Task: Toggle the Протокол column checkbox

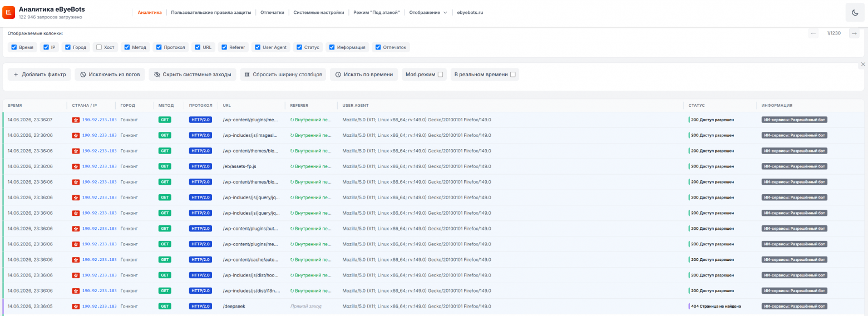Action: pos(159,47)
